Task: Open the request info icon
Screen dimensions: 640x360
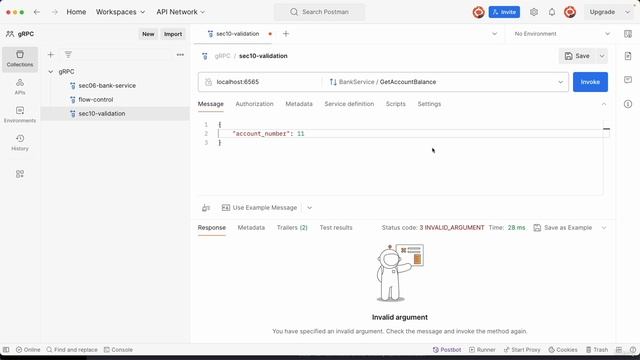Action: (x=628, y=104)
